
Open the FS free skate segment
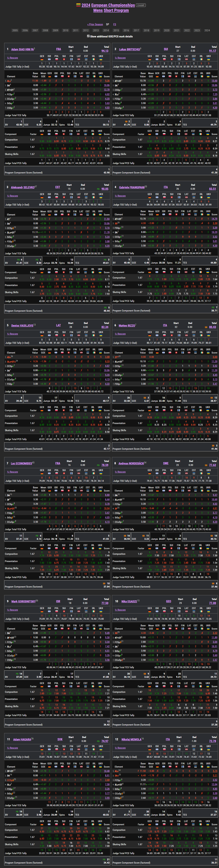coord(114,24)
